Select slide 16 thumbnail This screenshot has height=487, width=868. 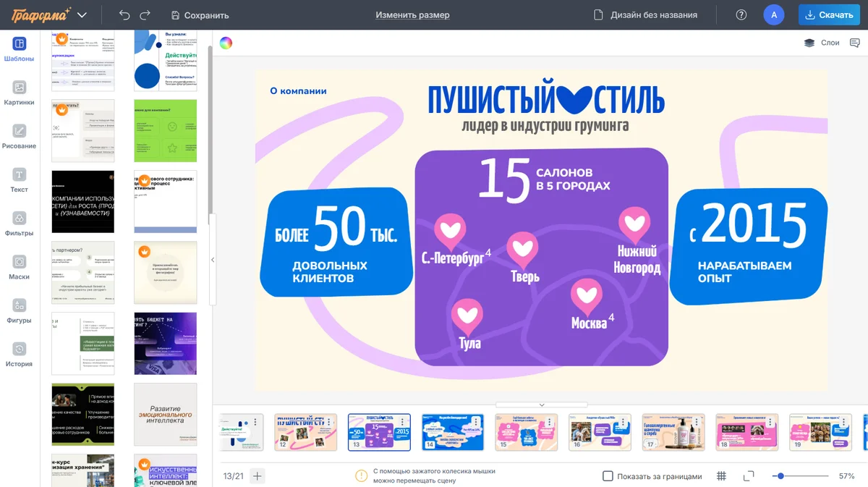(x=600, y=432)
